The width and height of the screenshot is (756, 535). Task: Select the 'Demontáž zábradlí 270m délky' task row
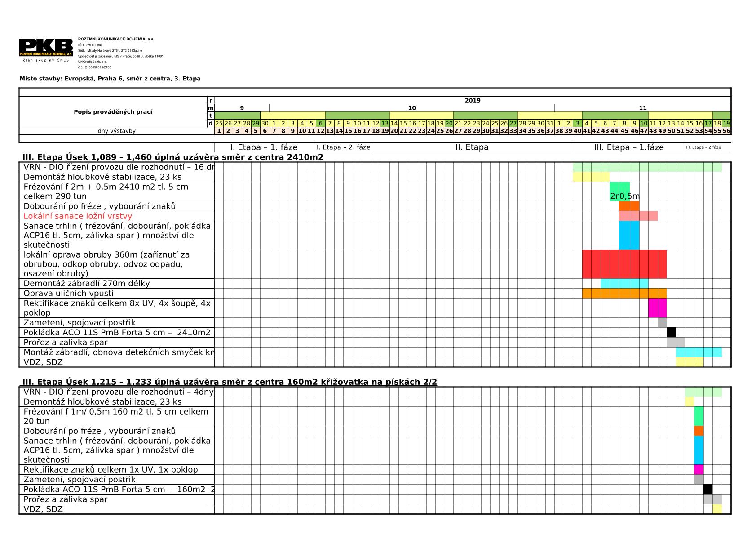(87, 284)
